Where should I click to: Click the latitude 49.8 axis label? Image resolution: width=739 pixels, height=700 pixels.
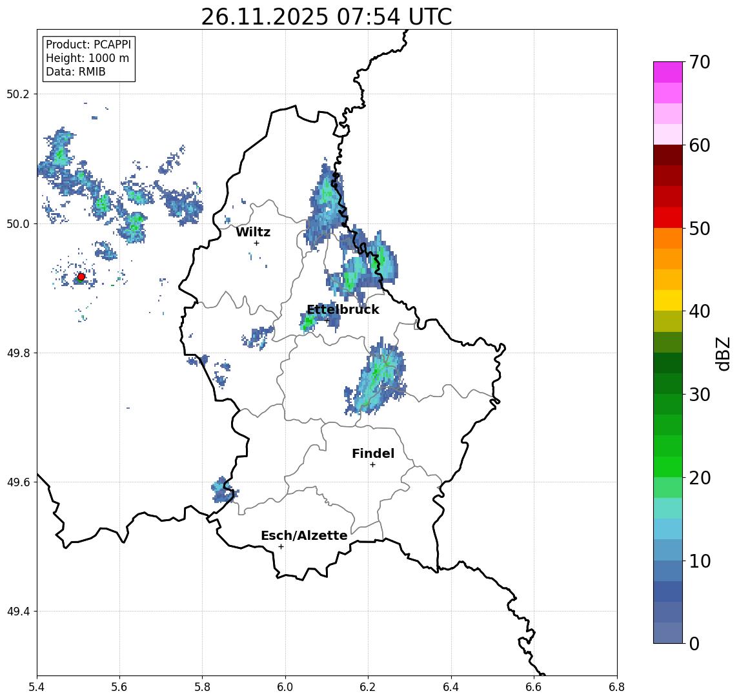point(18,353)
